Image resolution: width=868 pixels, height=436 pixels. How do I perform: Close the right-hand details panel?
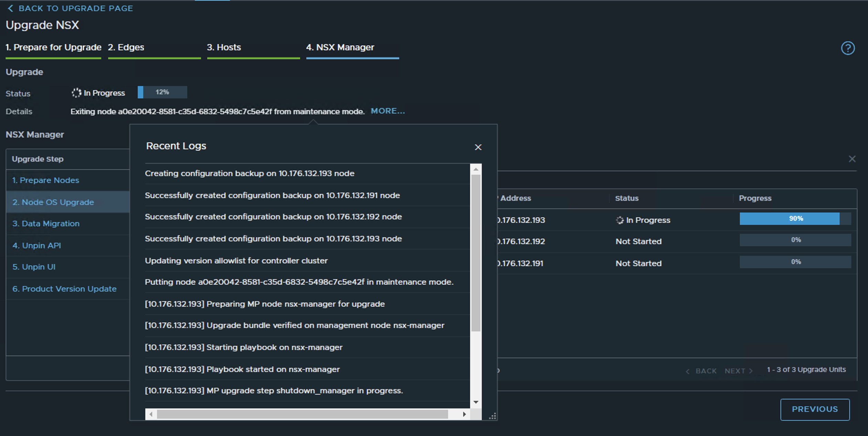click(x=852, y=159)
